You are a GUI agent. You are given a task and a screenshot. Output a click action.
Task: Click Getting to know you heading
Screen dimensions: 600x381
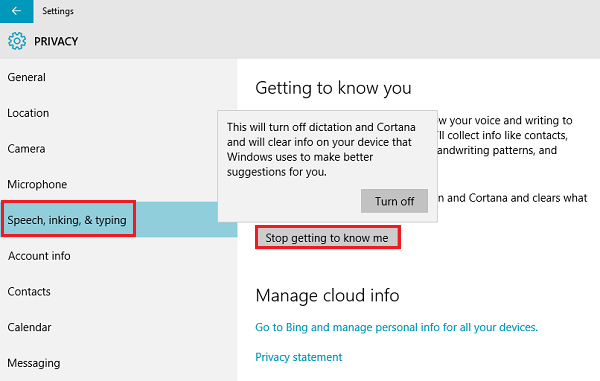(333, 88)
